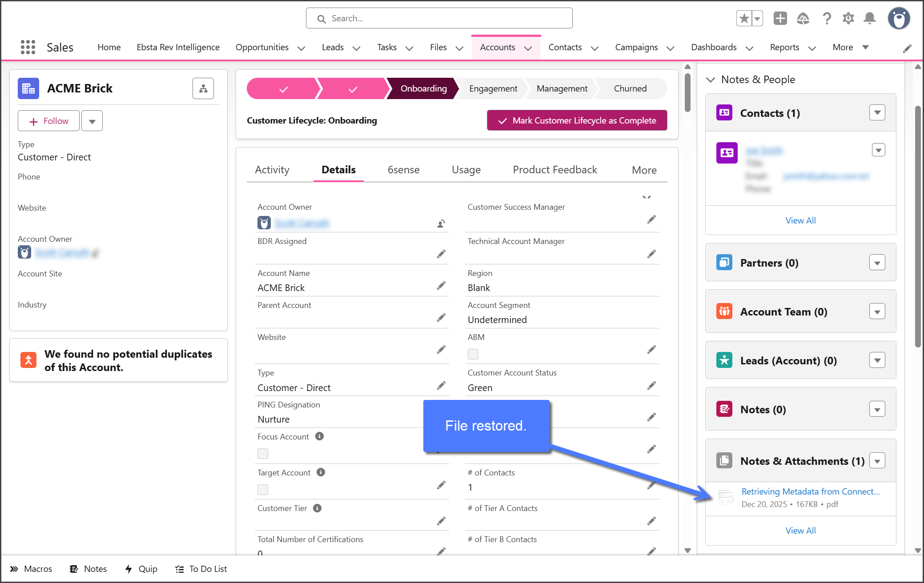Open the Salesforce Help question mark
Viewport: 924px width, 583px height.
click(x=827, y=18)
